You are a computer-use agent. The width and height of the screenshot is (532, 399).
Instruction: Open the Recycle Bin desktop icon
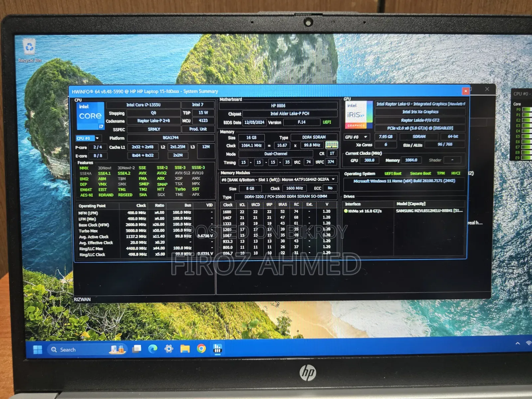tap(30, 51)
